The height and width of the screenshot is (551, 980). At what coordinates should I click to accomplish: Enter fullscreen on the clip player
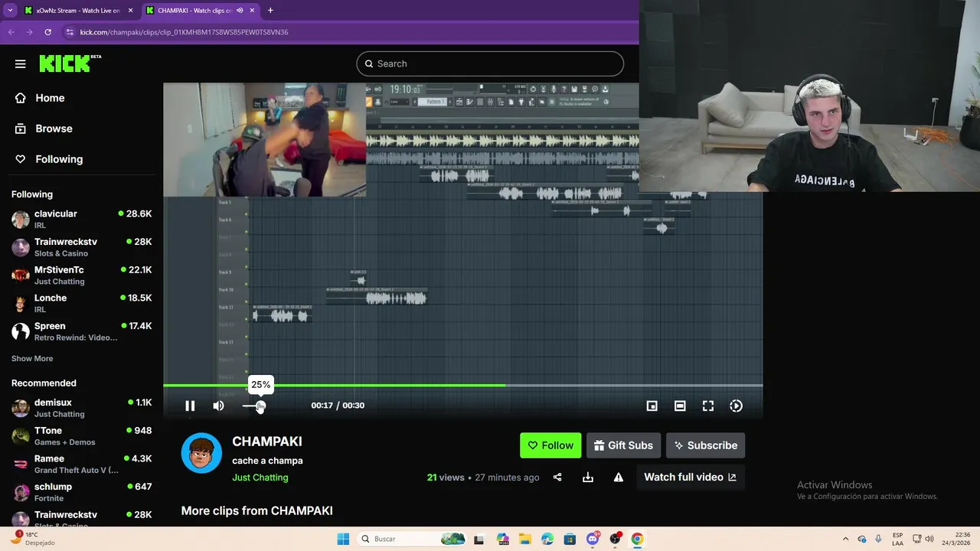click(x=708, y=406)
